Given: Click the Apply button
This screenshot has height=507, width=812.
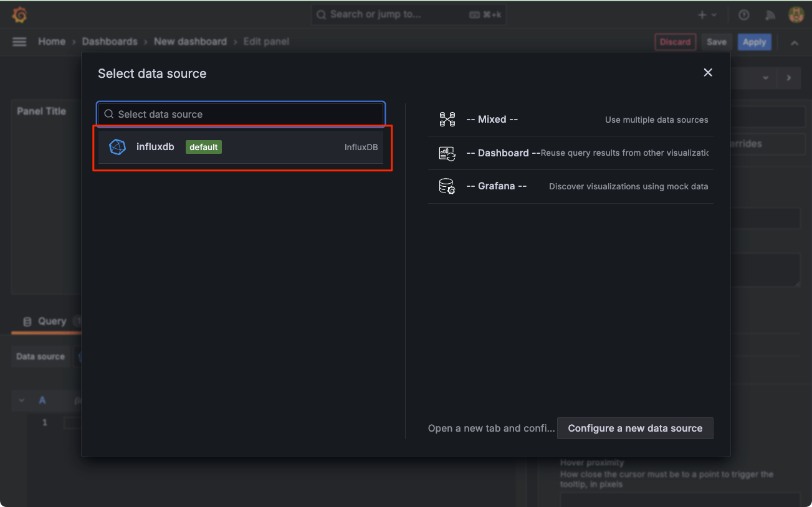Looking at the screenshot, I should (x=754, y=42).
